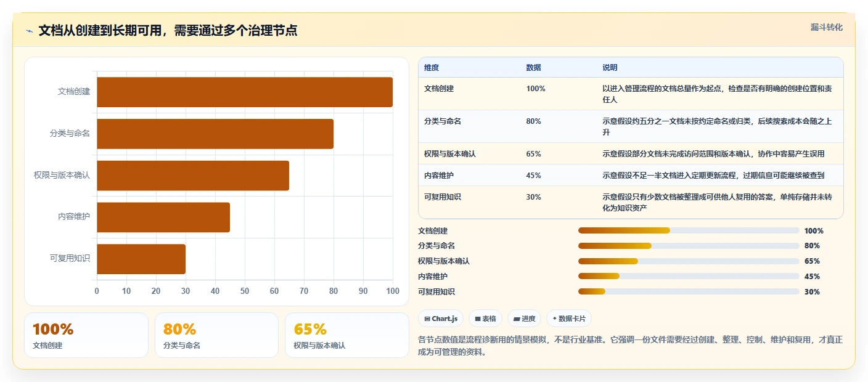Click the 文档创建 bar in the chart
This screenshot has height=382, width=868.
(245, 92)
